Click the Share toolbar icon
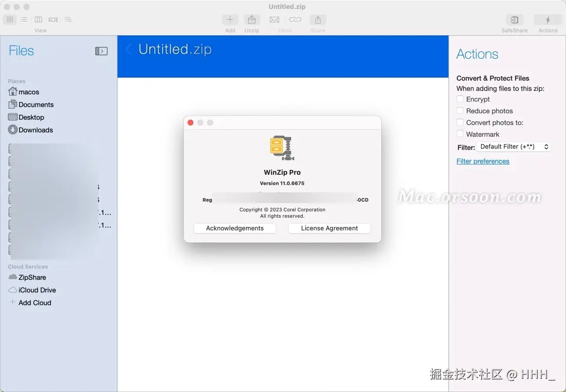Image resolution: width=566 pixels, height=392 pixels. click(x=317, y=20)
